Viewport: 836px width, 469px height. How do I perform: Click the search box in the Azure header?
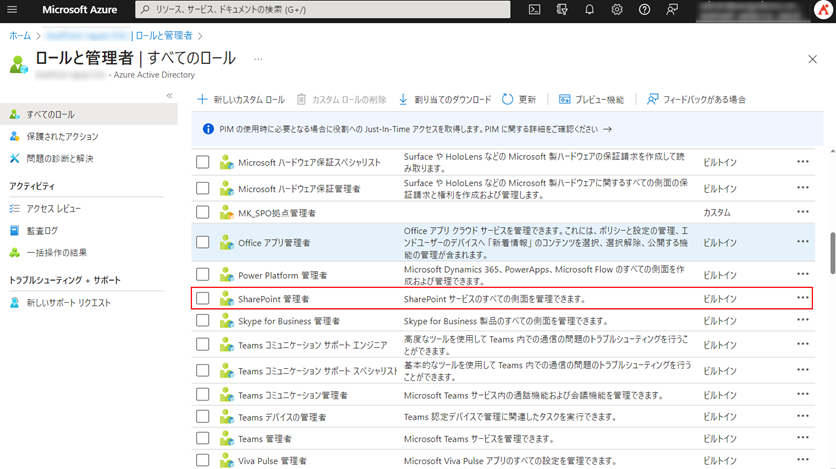coord(323,10)
